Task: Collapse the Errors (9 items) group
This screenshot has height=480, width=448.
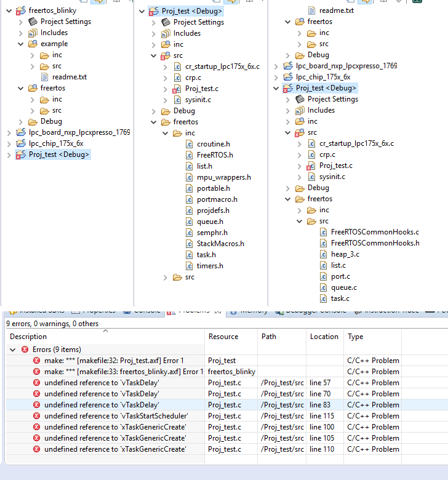Action: point(12,350)
